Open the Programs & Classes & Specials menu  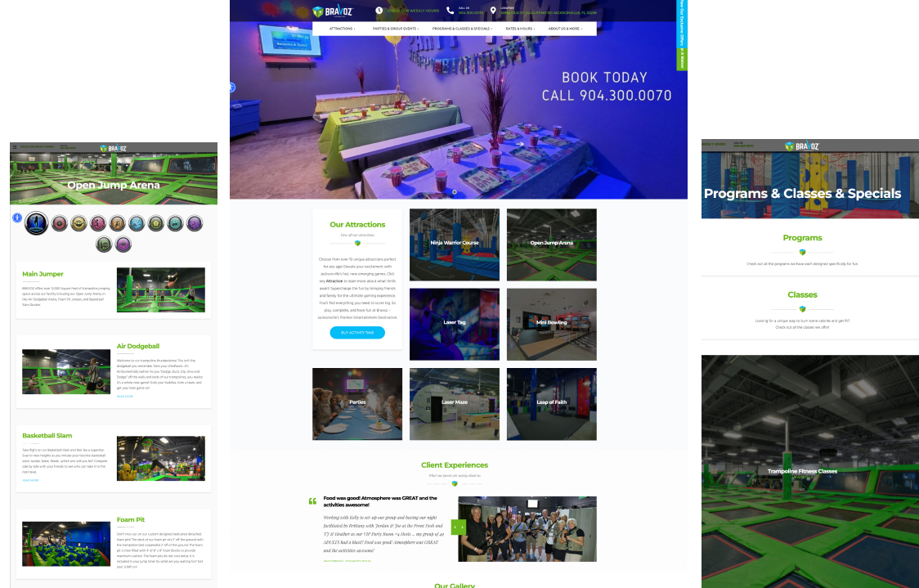[462, 29]
